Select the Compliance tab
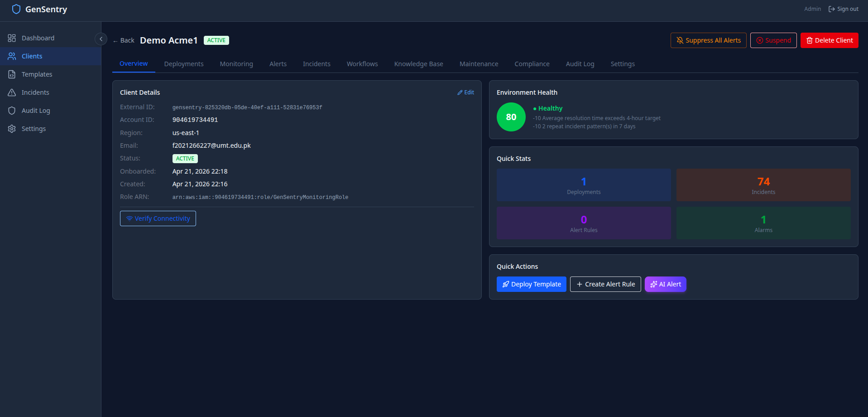The height and width of the screenshot is (417, 868). tap(532, 64)
